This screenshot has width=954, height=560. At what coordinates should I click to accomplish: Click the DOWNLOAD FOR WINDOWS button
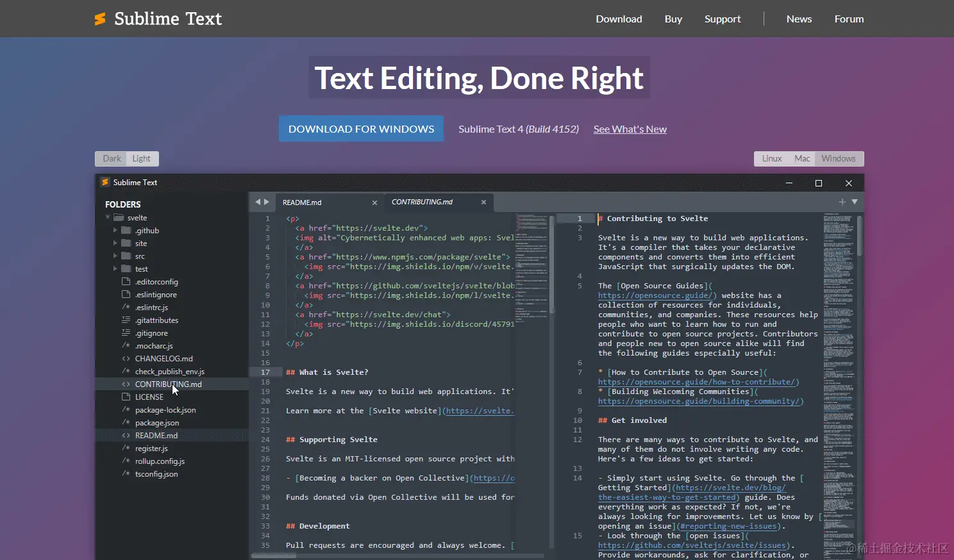(x=360, y=128)
